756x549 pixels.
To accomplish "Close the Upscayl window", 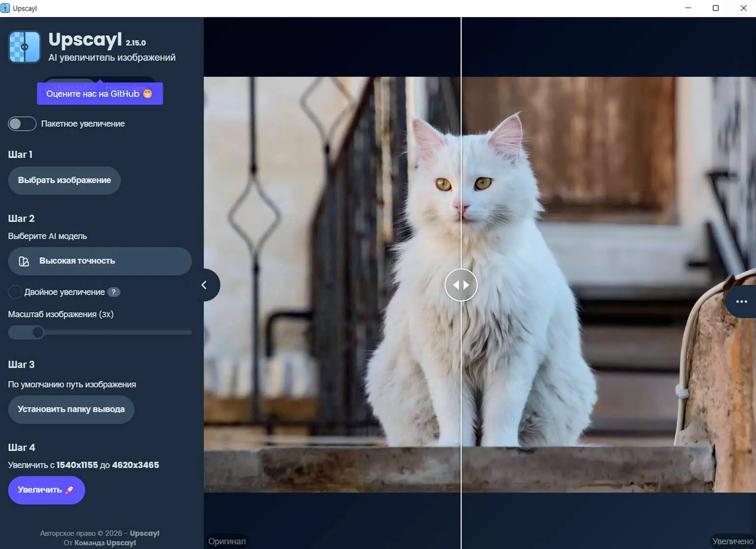I will (743, 8).
